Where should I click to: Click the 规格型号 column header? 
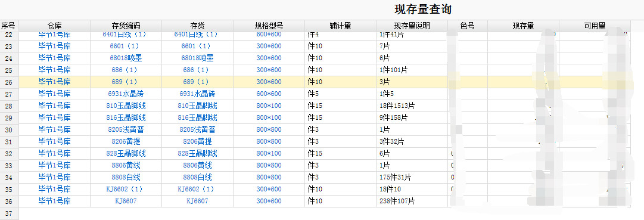click(269, 26)
